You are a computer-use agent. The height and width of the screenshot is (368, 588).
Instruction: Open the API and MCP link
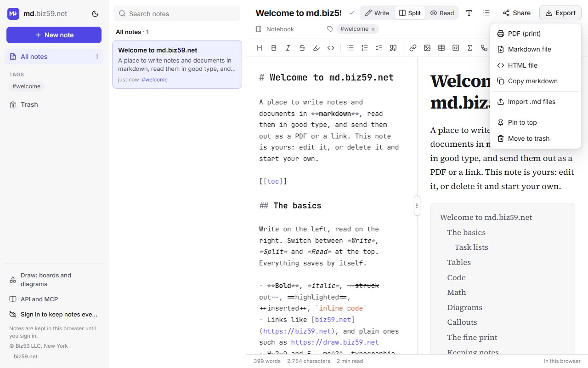click(x=54, y=299)
